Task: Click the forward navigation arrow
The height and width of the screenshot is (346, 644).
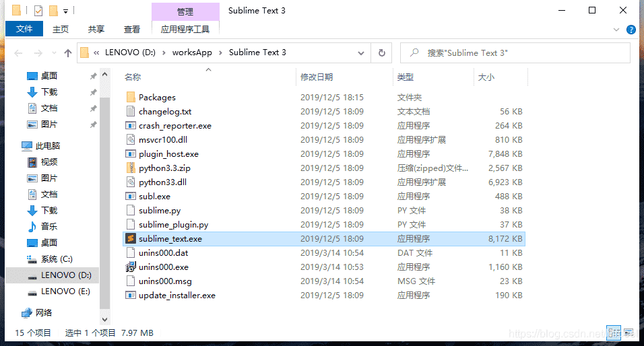Action: coord(38,53)
